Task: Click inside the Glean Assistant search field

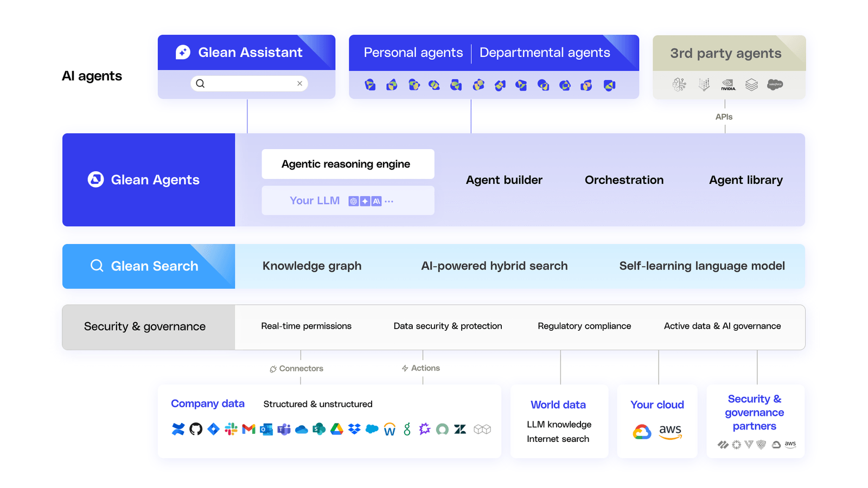Action: click(248, 83)
